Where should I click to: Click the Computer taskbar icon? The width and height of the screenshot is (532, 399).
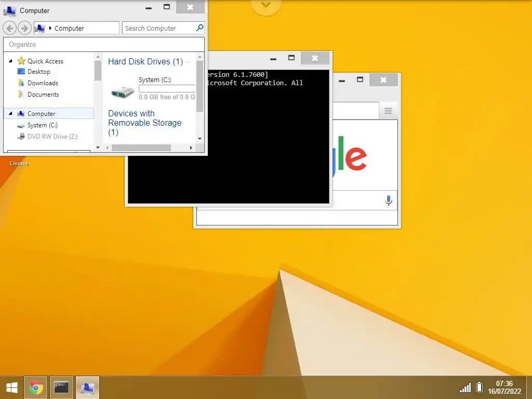pyautogui.click(x=87, y=388)
